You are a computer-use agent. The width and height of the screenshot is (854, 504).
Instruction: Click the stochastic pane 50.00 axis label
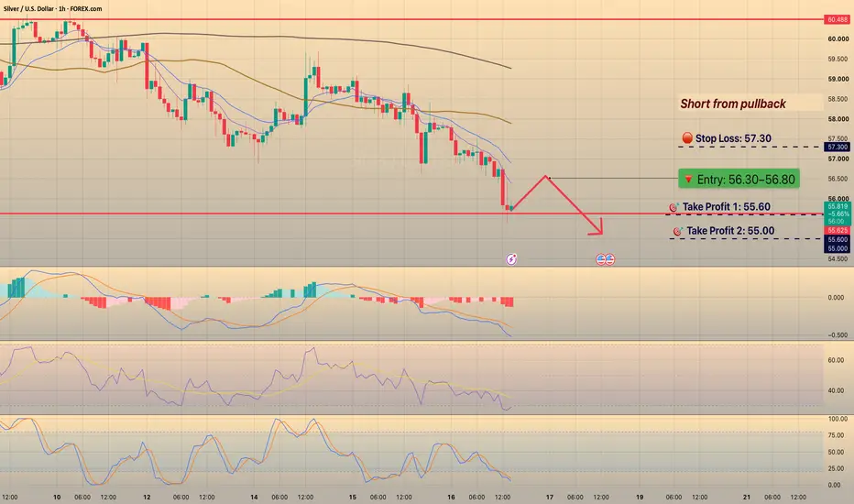point(836,453)
